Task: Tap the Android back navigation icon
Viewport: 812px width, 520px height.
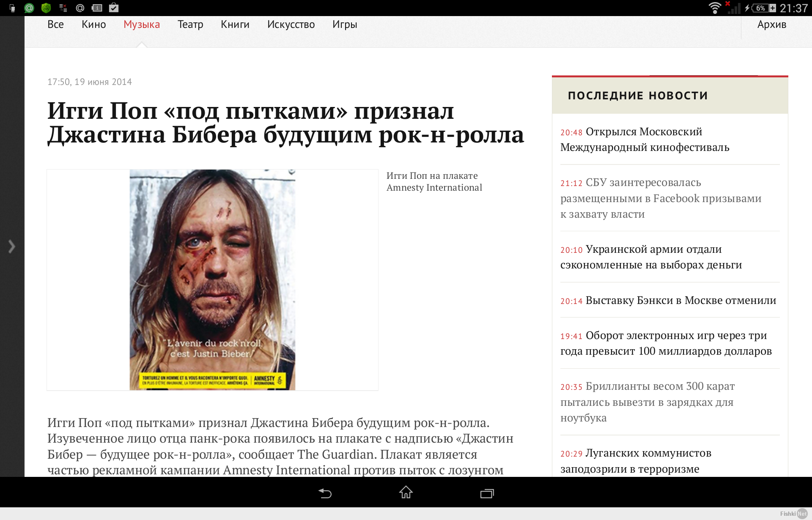Action: 325,493
